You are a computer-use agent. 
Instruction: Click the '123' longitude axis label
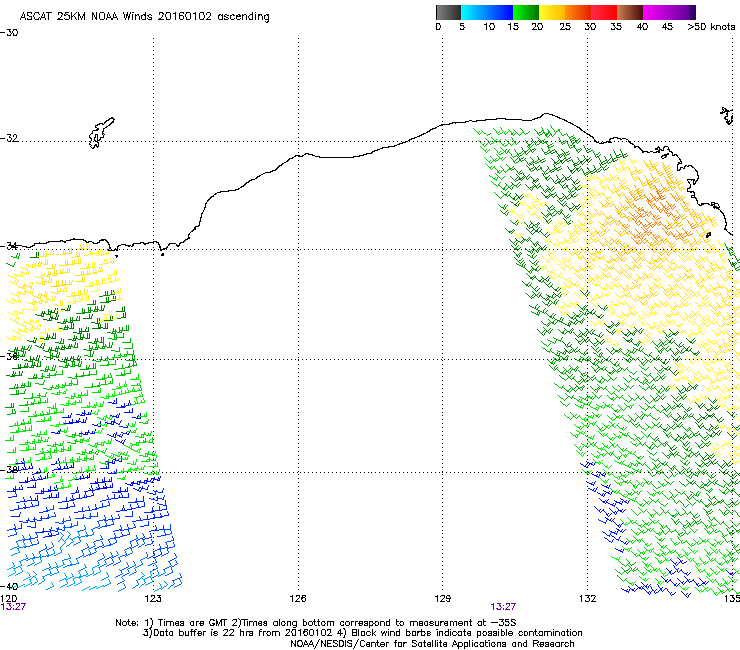(x=153, y=599)
